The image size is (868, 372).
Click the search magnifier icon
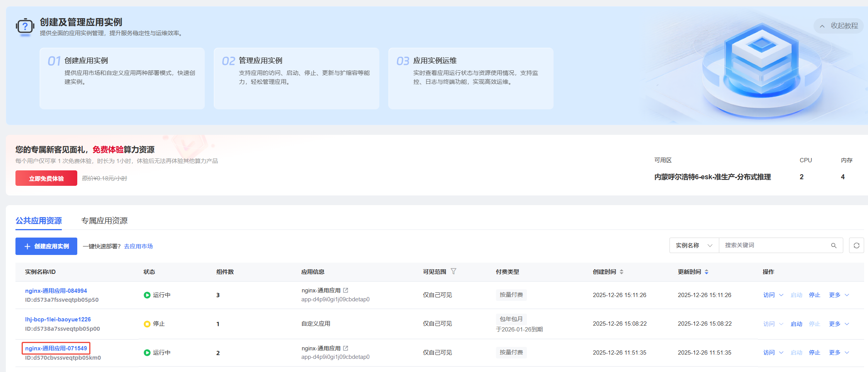coord(834,246)
